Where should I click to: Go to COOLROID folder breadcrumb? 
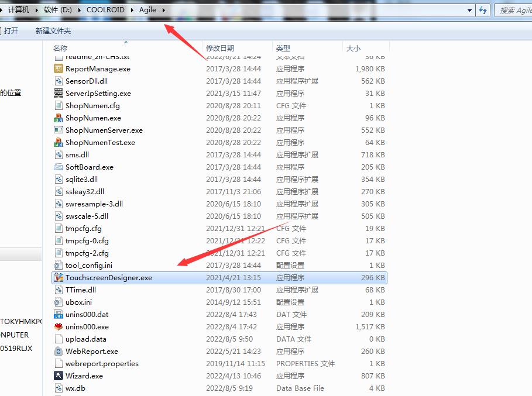tap(105, 10)
